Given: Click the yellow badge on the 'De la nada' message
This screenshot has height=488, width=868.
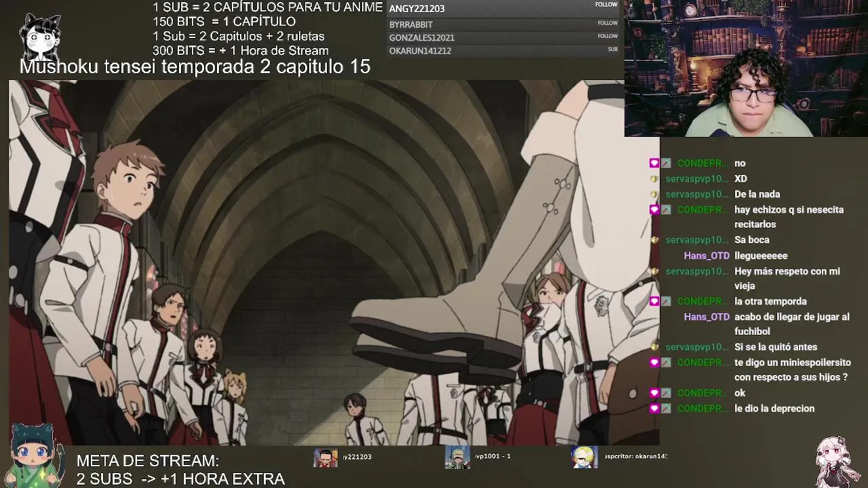Looking at the screenshot, I should pyautogui.click(x=654, y=195).
